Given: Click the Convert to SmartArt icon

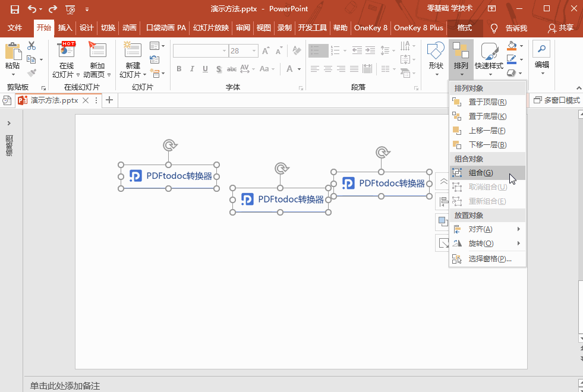Looking at the screenshot, I should pos(406,73).
